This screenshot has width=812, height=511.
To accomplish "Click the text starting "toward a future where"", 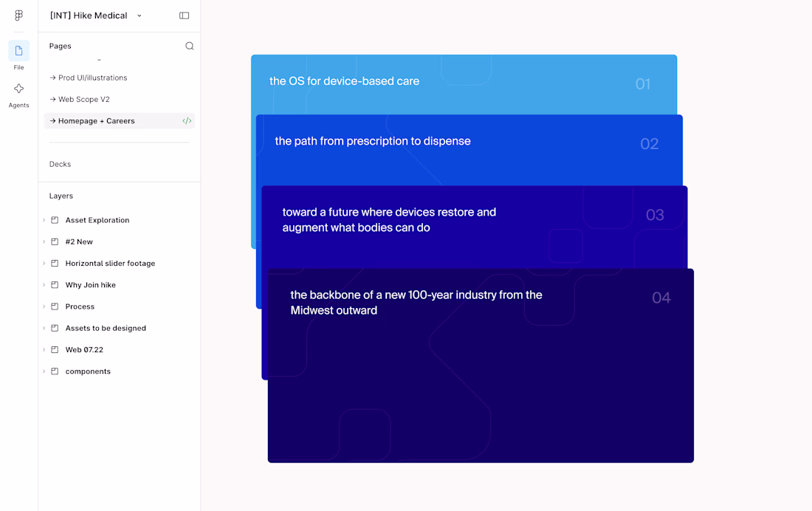I will 390,220.
